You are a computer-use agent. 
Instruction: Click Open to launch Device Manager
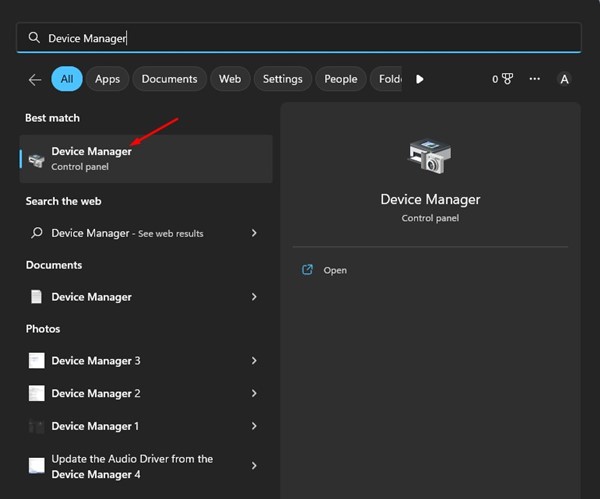point(335,270)
